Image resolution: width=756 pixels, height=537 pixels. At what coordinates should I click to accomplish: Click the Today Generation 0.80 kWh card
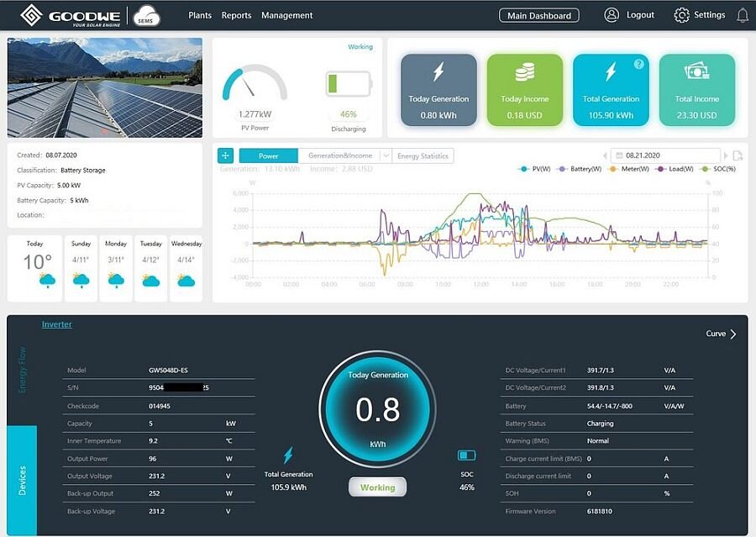438,90
